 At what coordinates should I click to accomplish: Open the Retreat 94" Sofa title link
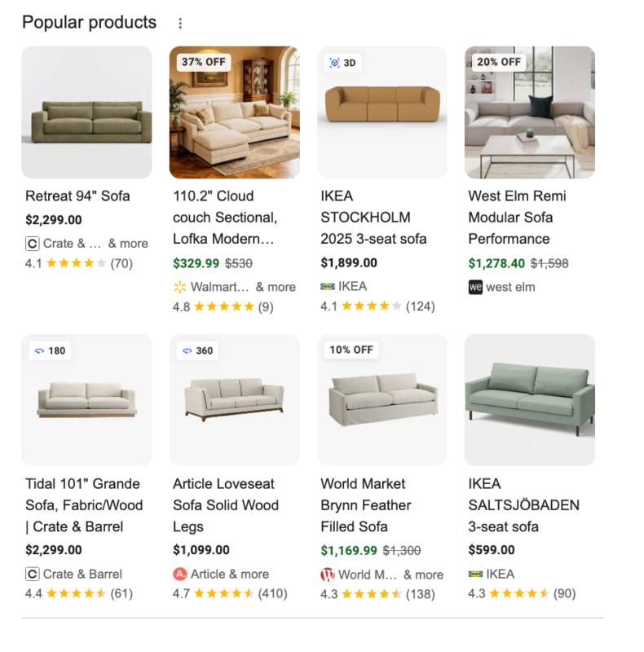click(x=77, y=196)
